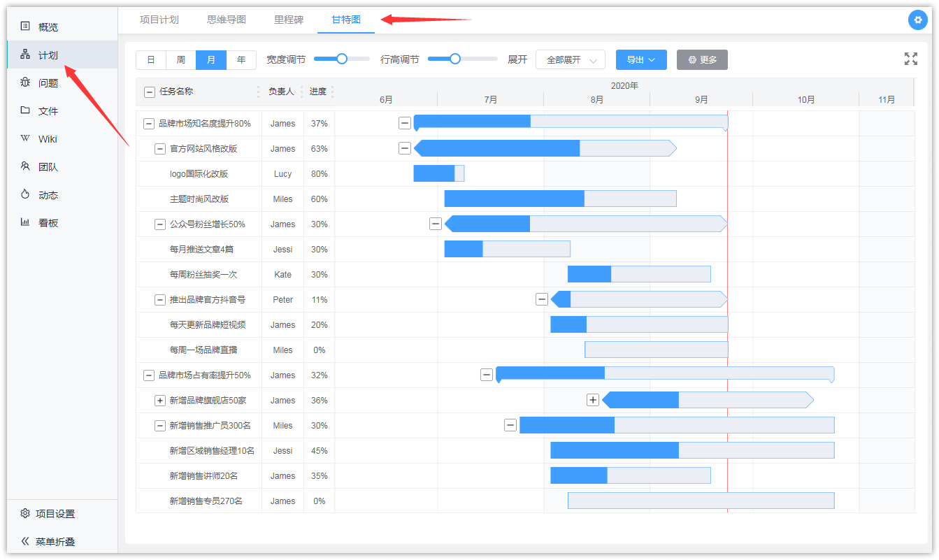Open the 全部展开 dropdown
The width and height of the screenshot is (939, 560).
tap(570, 60)
